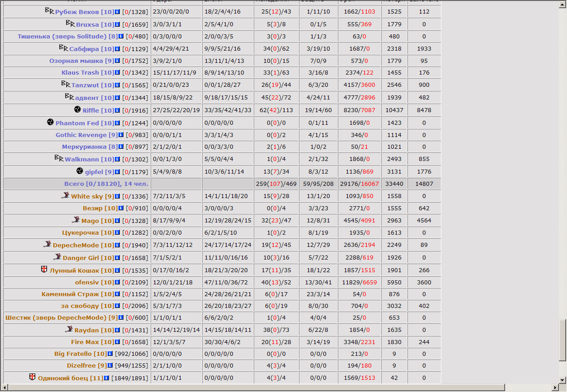The width and height of the screenshot is (567, 392).
Task: Click the info icon for Цукерочка
Action: click(118, 233)
